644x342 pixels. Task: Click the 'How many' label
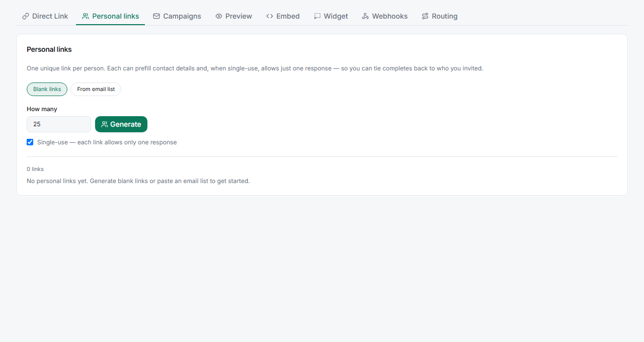click(x=42, y=109)
